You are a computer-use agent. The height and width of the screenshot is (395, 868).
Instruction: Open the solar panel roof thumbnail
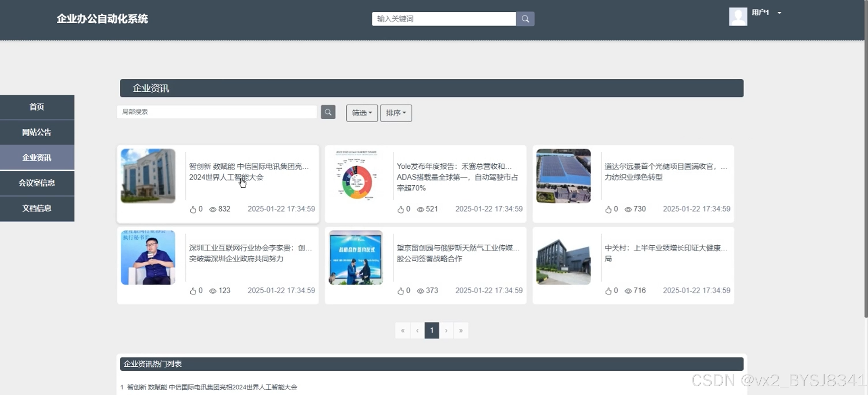(563, 176)
